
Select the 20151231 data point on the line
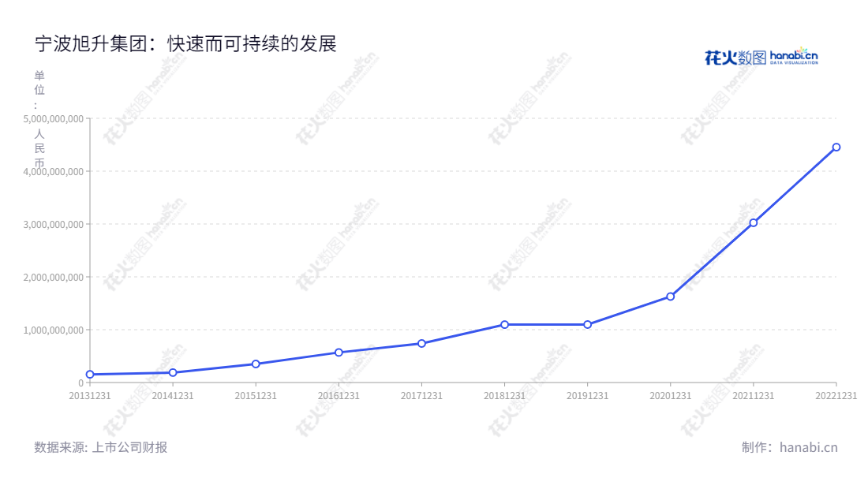(256, 364)
